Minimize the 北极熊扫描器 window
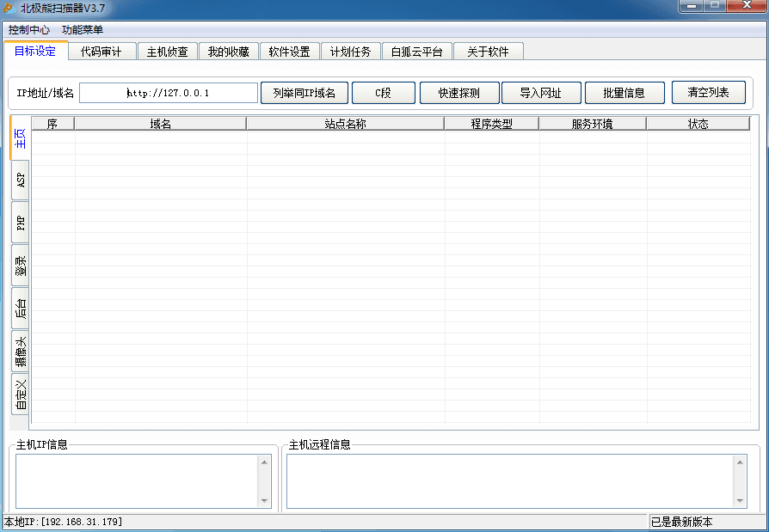The width and height of the screenshot is (769, 532). point(692,5)
